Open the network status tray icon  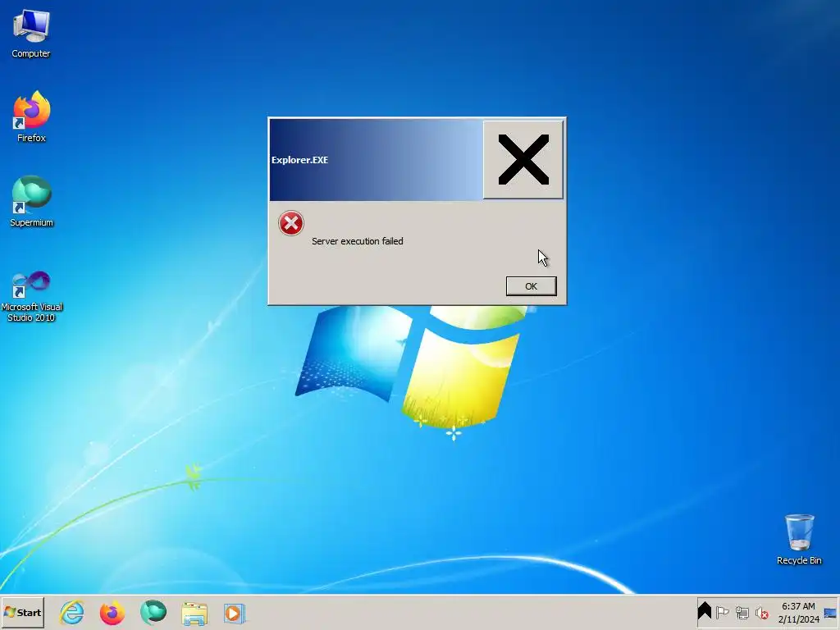point(742,612)
